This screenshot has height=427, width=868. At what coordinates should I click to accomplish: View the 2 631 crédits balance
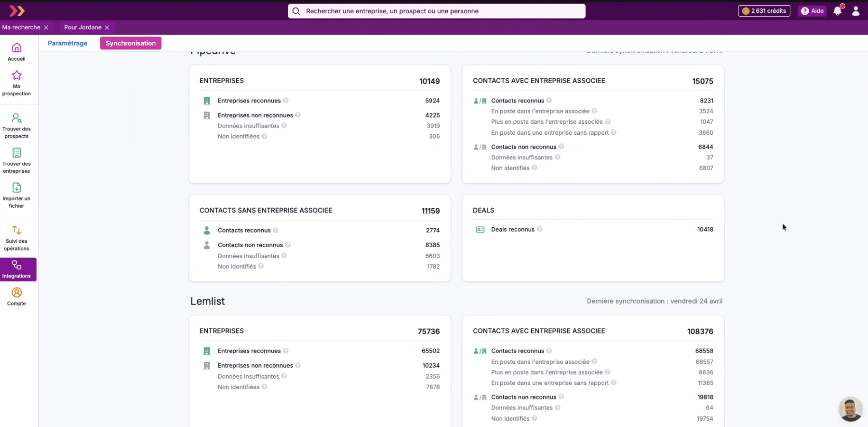(764, 11)
